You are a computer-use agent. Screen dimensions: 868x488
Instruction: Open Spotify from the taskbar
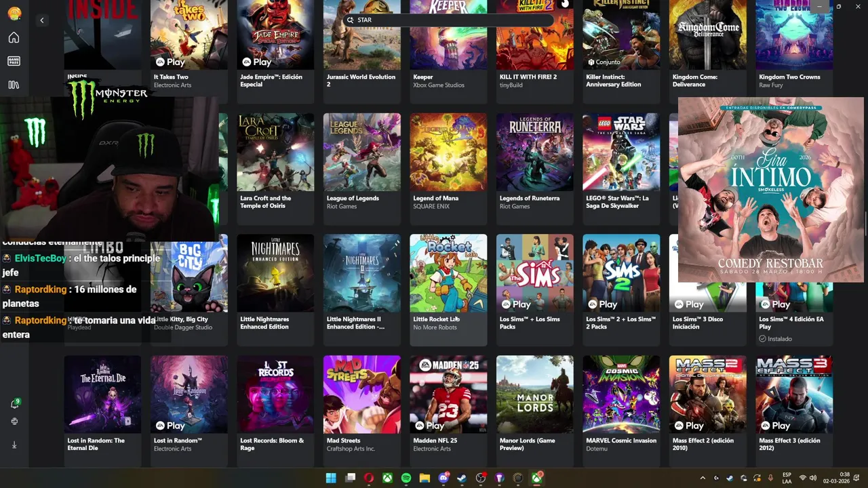pos(406,478)
